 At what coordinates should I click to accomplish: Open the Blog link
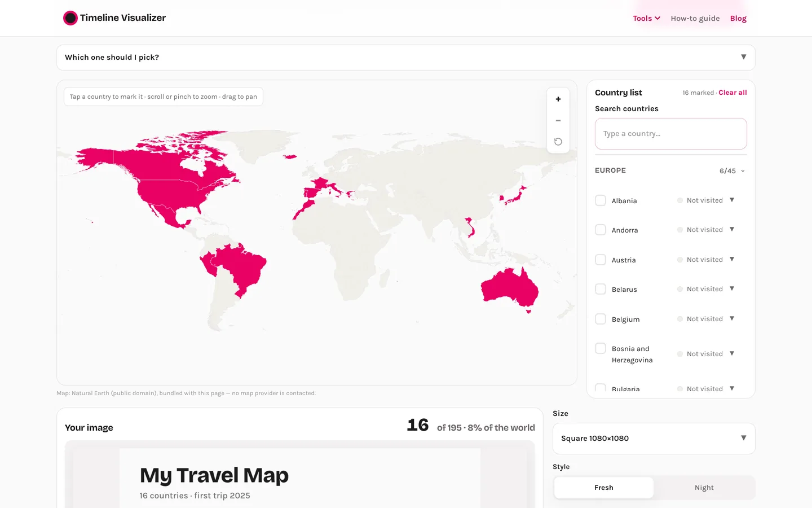pos(738,19)
